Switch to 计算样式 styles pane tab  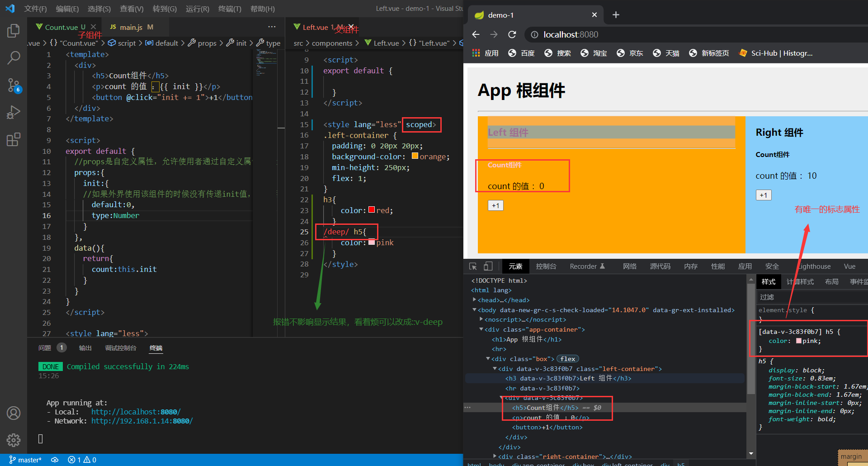point(800,282)
